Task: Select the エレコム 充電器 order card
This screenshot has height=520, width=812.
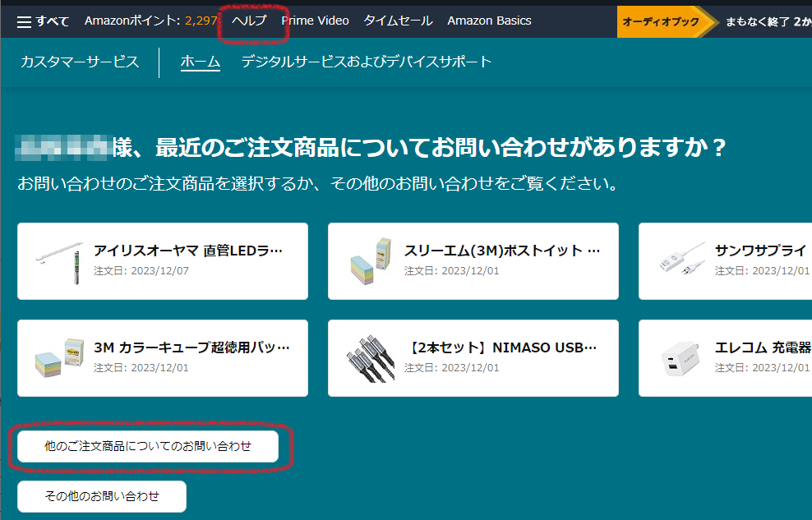Action: click(x=725, y=358)
